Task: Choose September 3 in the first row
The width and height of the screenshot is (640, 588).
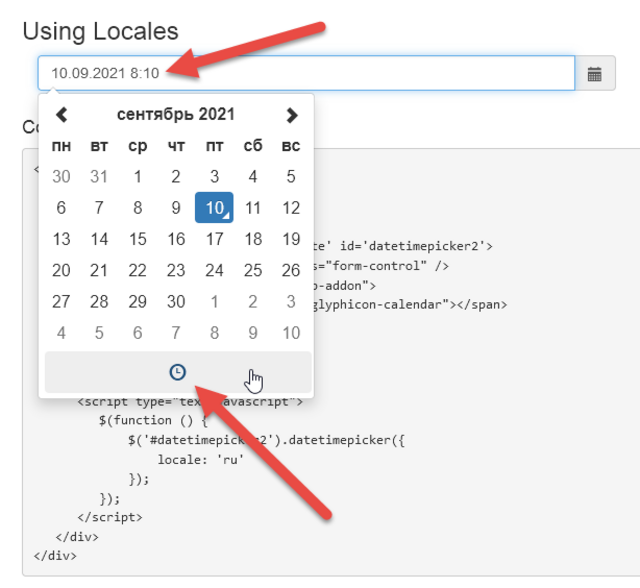Action: (214, 177)
